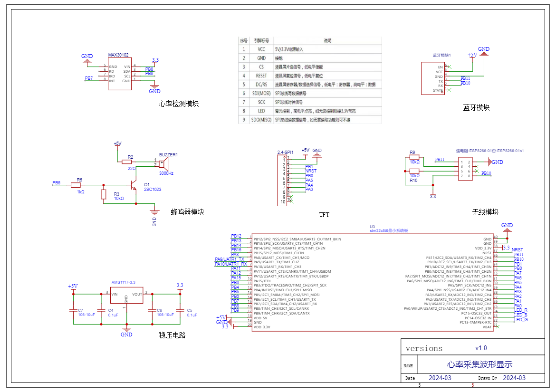Viewport: 556px width, 392px height.
Task: Click the 无线模块 label
Action: coord(485,212)
